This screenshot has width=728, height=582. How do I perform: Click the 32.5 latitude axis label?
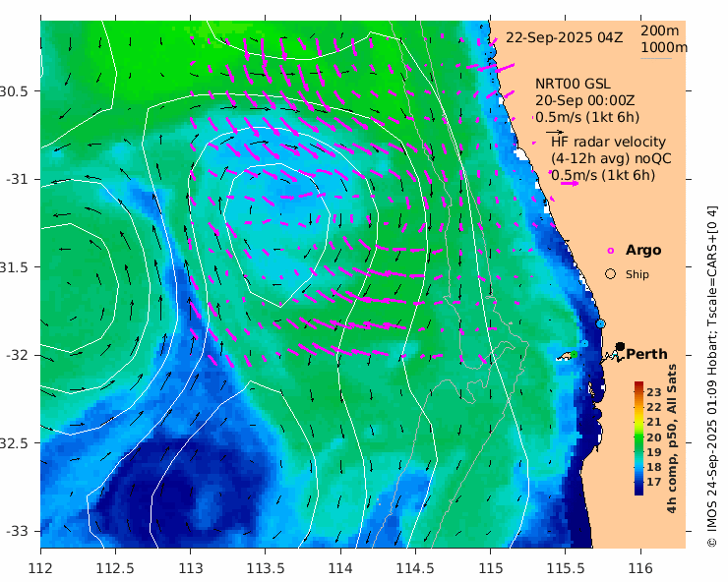click(14, 443)
